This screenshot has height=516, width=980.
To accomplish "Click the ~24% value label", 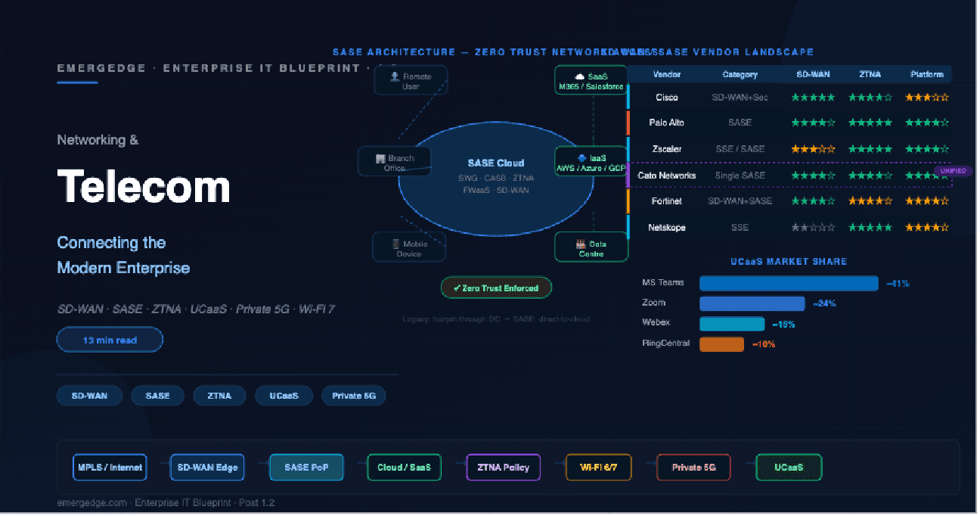I will pyautogui.click(x=824, y=304).
